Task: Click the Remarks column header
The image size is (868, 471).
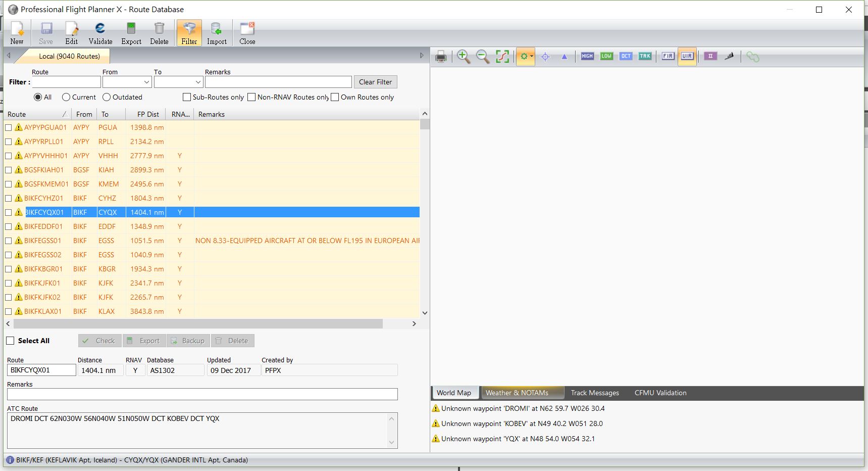Action: tap(307, 114)
